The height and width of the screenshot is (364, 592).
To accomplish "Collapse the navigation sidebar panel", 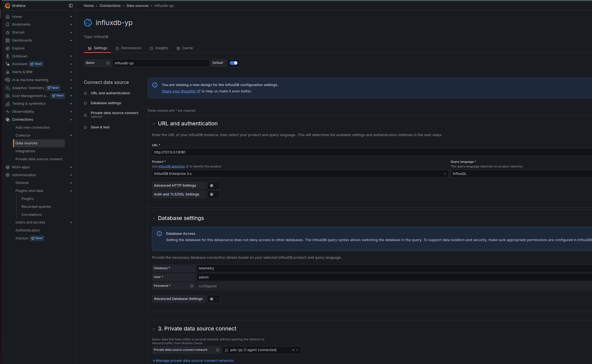I will pos(71,5).
